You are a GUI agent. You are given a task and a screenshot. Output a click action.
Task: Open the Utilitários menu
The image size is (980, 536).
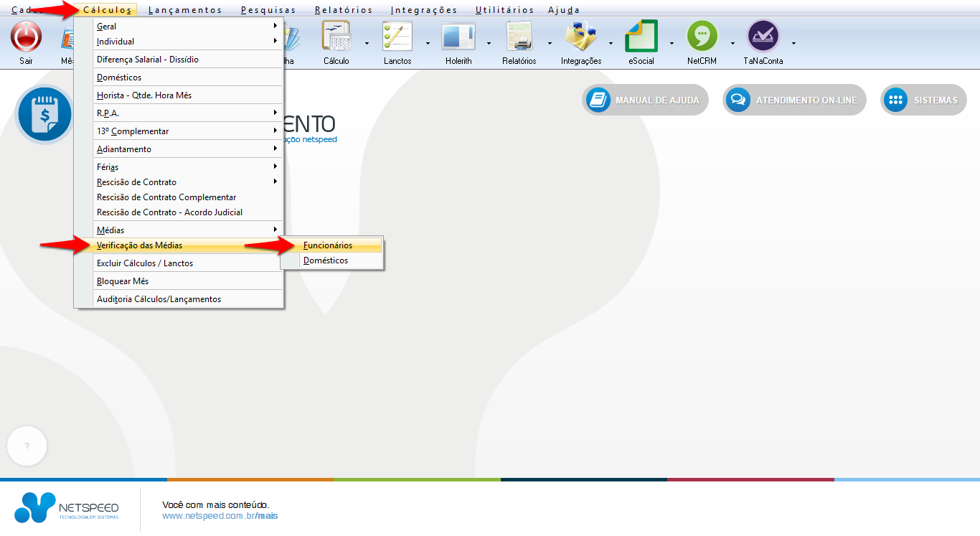pos(504,10)
